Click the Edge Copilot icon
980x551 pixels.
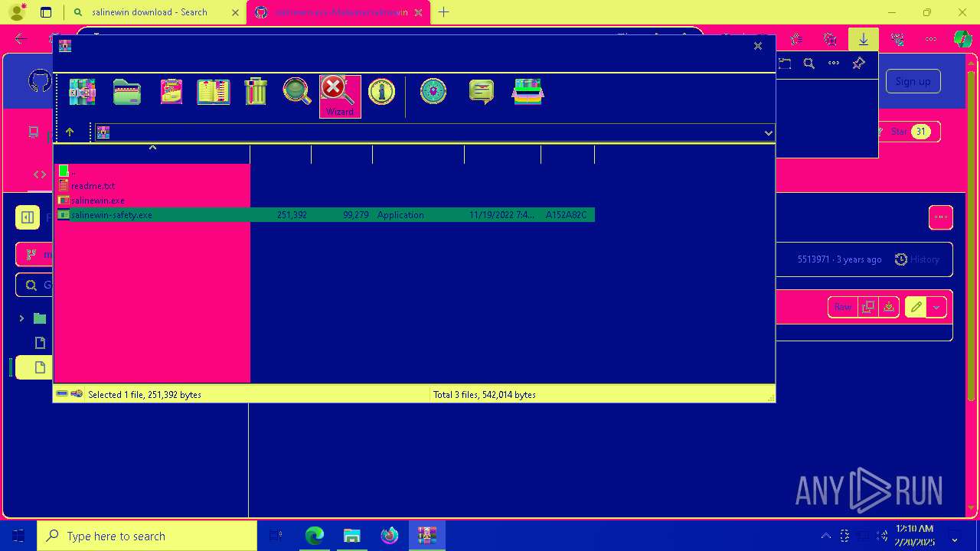click(962, 39)
